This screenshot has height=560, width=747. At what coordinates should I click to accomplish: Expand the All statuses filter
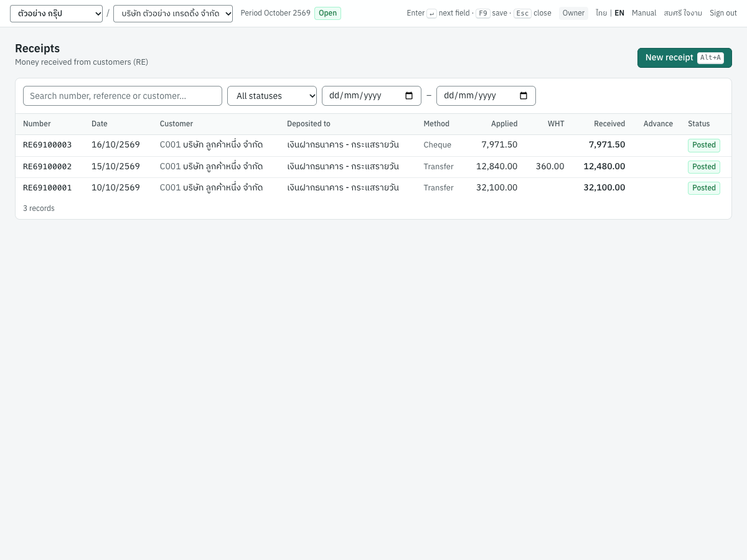[x=272, y=96]
